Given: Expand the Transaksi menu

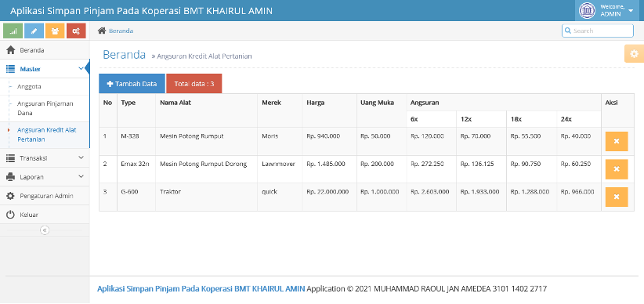Looking at the screenshot, I should click(x=45, y=157).
